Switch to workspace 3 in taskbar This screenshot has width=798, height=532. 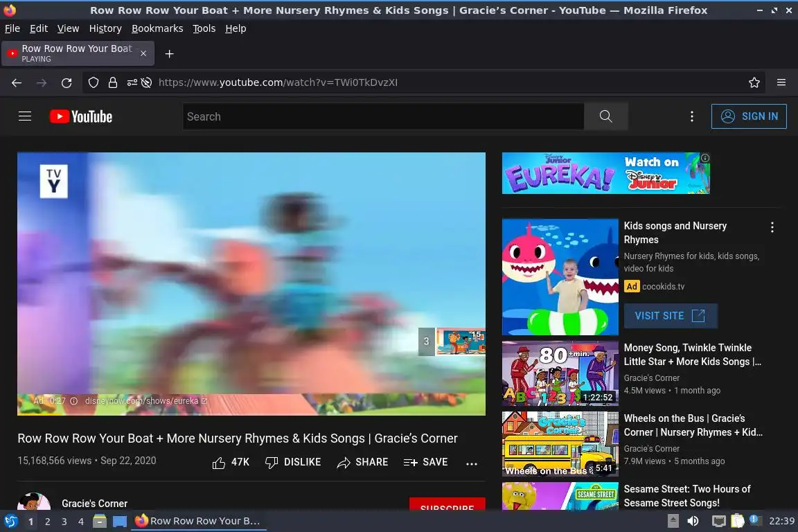tap(64, 522)
